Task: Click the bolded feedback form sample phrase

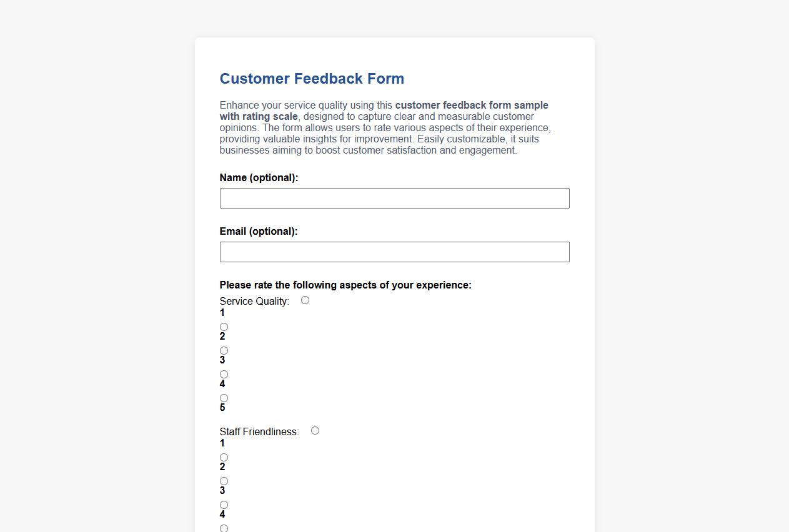Action: coord(471,105)
